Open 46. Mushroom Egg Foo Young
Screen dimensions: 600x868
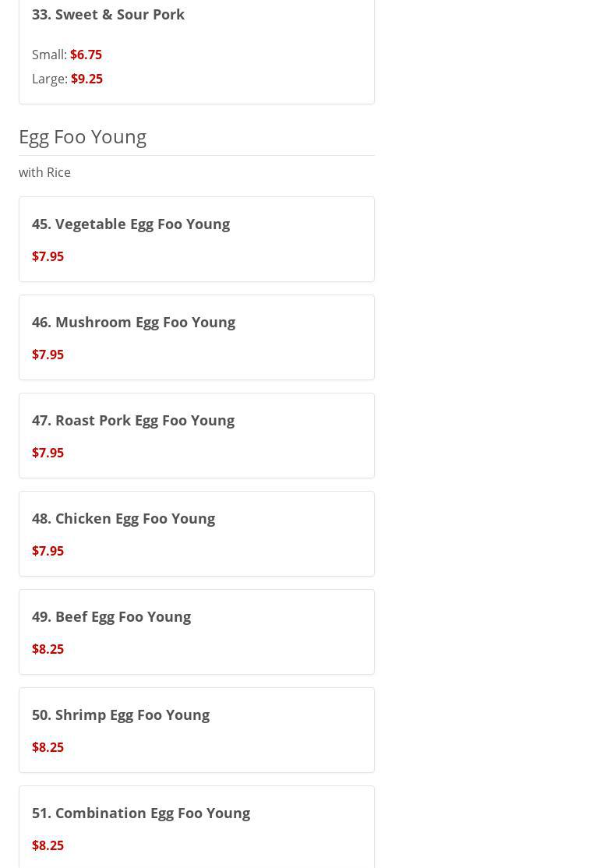[133, 322]
